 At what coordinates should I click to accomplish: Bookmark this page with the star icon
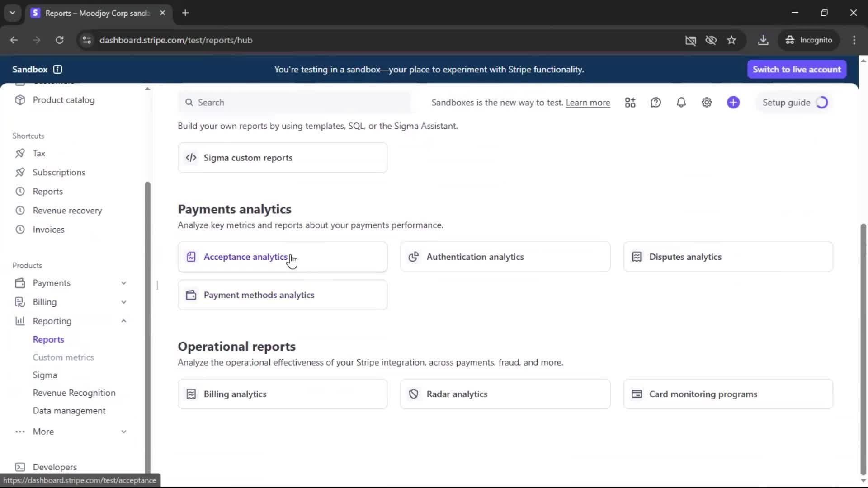pyautogui.click(x=731, y=40)
